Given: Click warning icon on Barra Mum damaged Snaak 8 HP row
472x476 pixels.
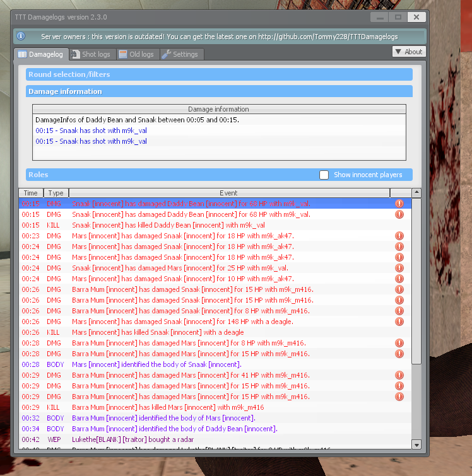Looking at the screenshot, I should [399, 311].
